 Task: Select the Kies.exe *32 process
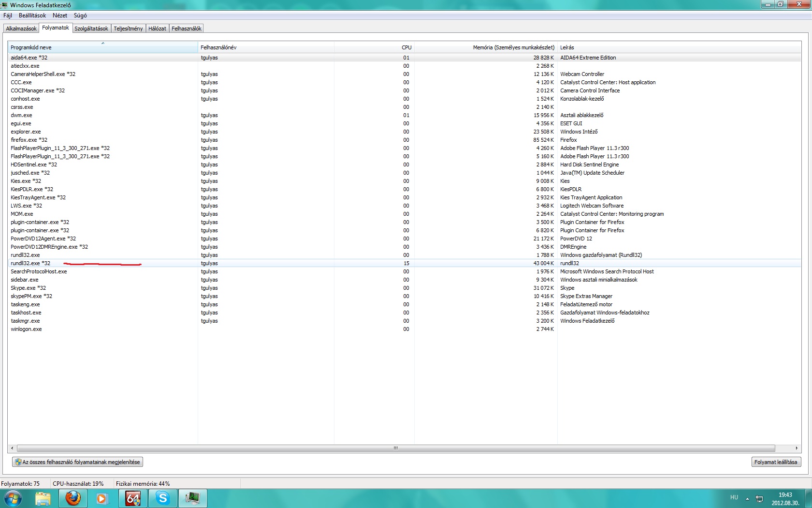(404, 181)
